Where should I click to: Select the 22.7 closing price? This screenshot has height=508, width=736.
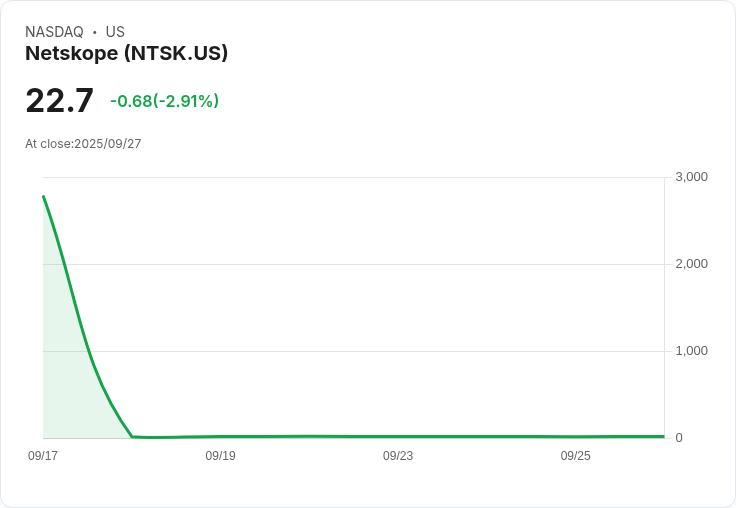coord(60,101)
